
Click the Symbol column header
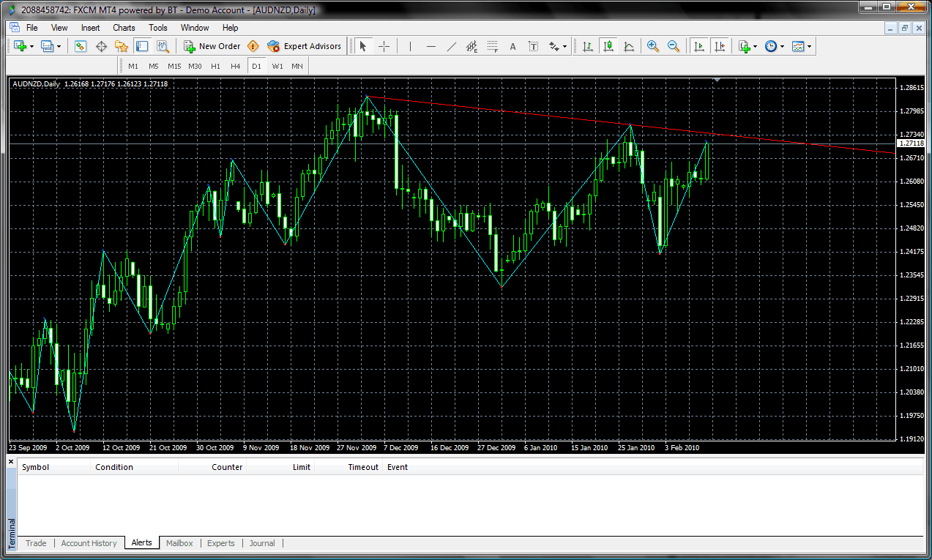[x=35, y=467]
